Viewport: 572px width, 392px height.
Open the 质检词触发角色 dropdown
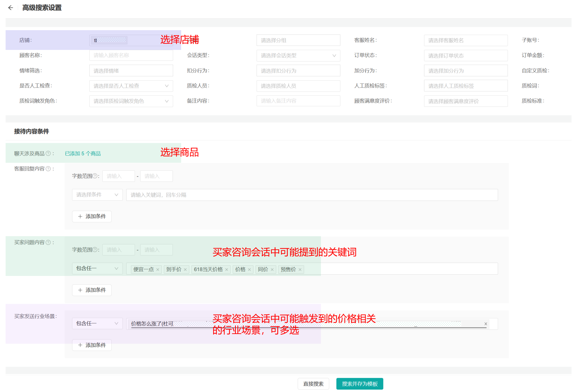point(131,101)
